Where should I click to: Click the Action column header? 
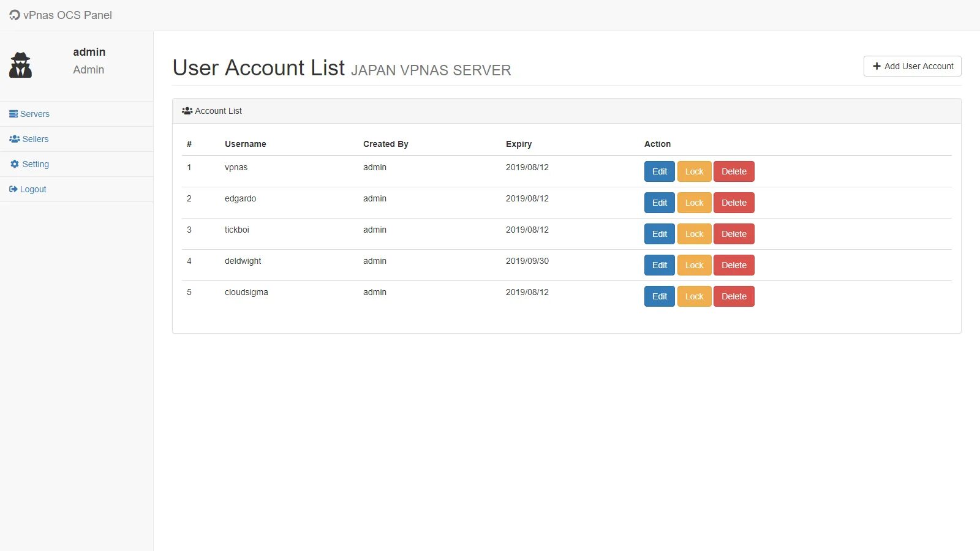[x=657, y=144]
